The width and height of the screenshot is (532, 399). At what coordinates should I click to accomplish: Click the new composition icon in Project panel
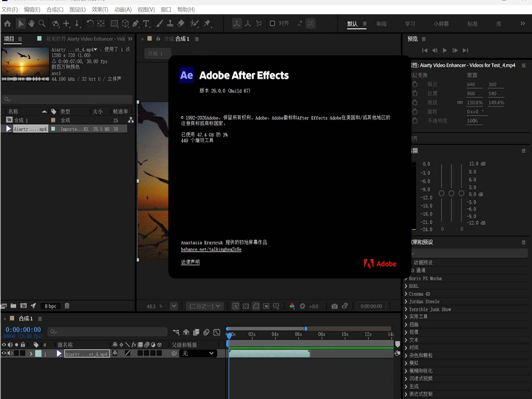(x=23, y=306)
